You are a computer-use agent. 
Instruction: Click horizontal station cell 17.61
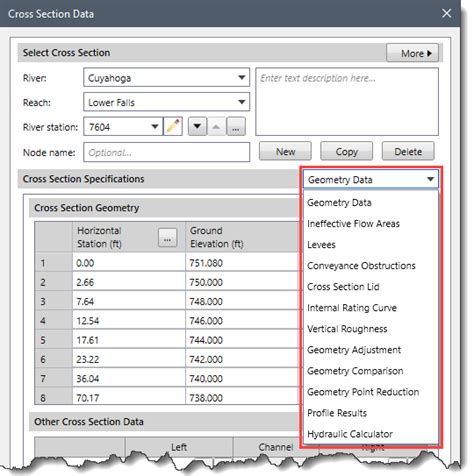click(x=129, y=340)
